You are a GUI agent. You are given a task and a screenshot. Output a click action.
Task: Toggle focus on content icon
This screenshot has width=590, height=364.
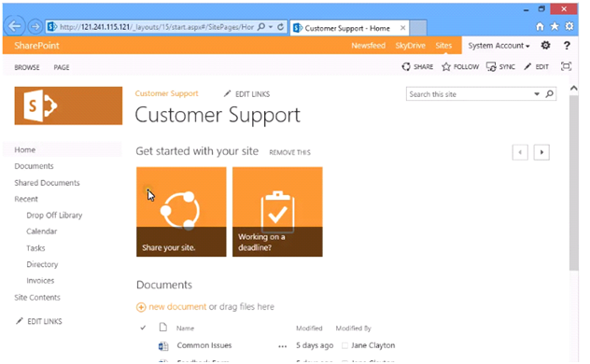566,66
